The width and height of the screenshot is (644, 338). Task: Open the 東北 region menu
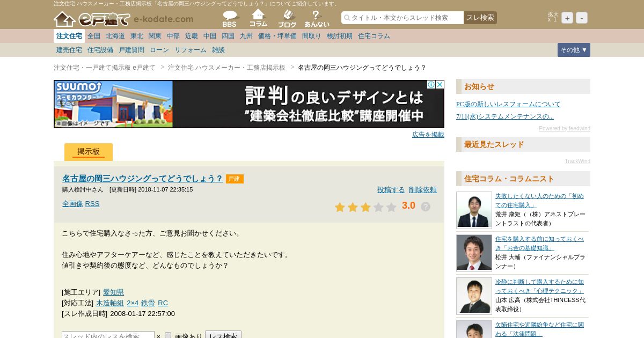(137, 36)
